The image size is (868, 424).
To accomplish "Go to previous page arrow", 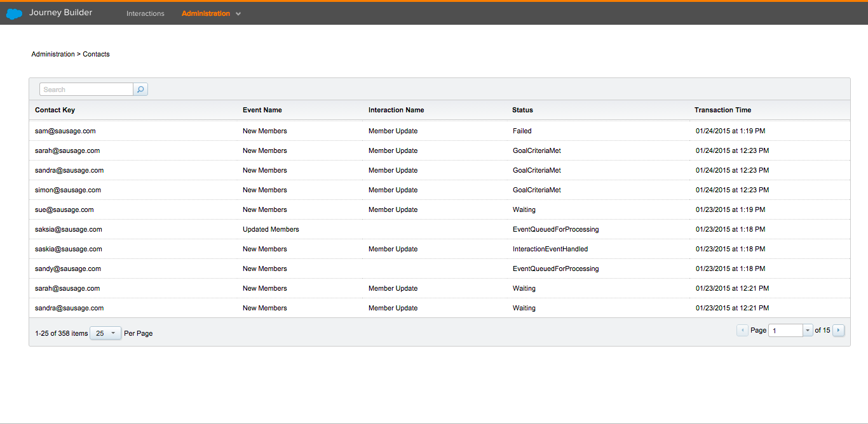I will click(742, 330).
